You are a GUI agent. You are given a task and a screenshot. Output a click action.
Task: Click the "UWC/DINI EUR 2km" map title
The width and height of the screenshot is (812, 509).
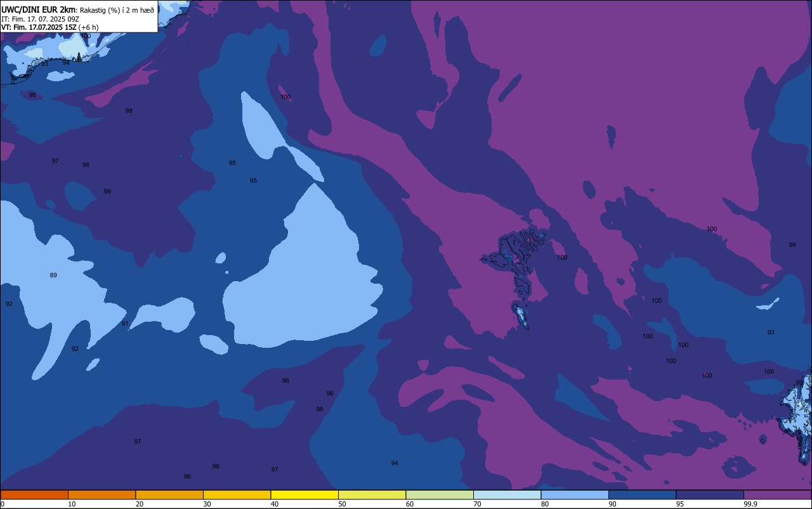coord(38,10)
